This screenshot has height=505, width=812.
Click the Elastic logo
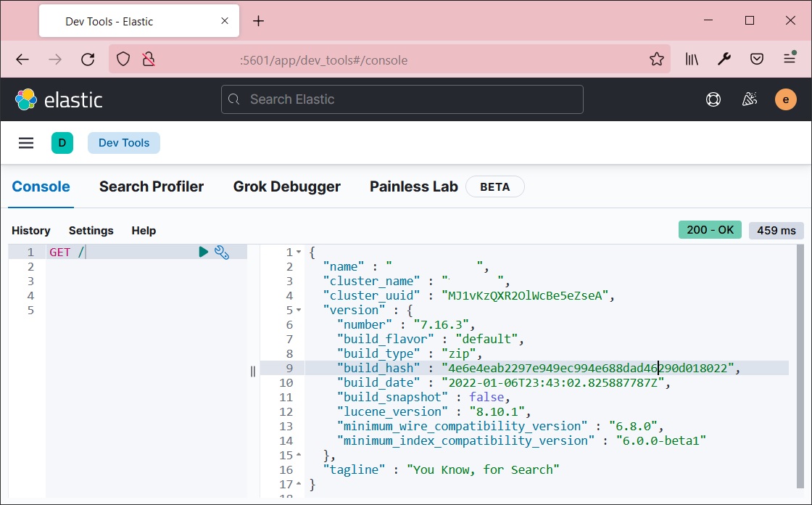click(x=59, y=99)
